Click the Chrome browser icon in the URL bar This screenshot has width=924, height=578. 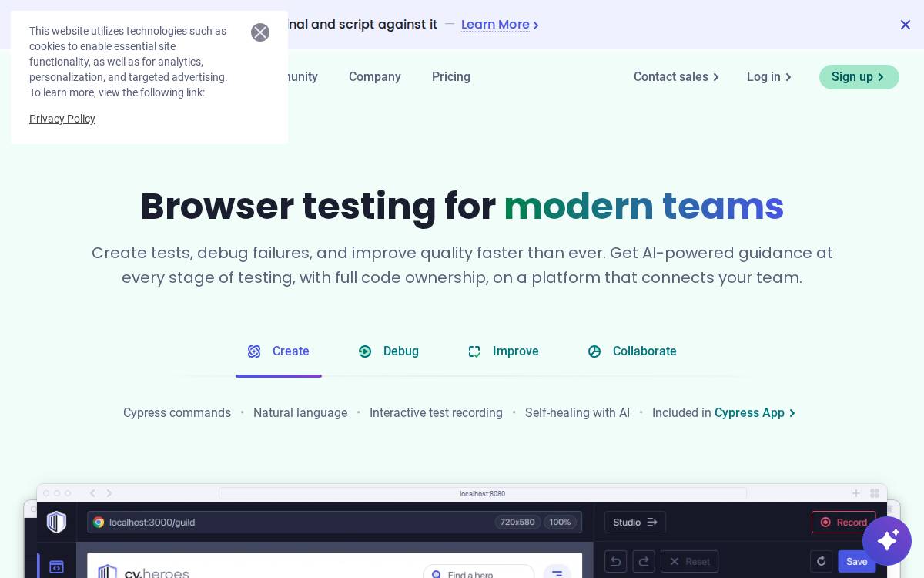pos(99,523)
